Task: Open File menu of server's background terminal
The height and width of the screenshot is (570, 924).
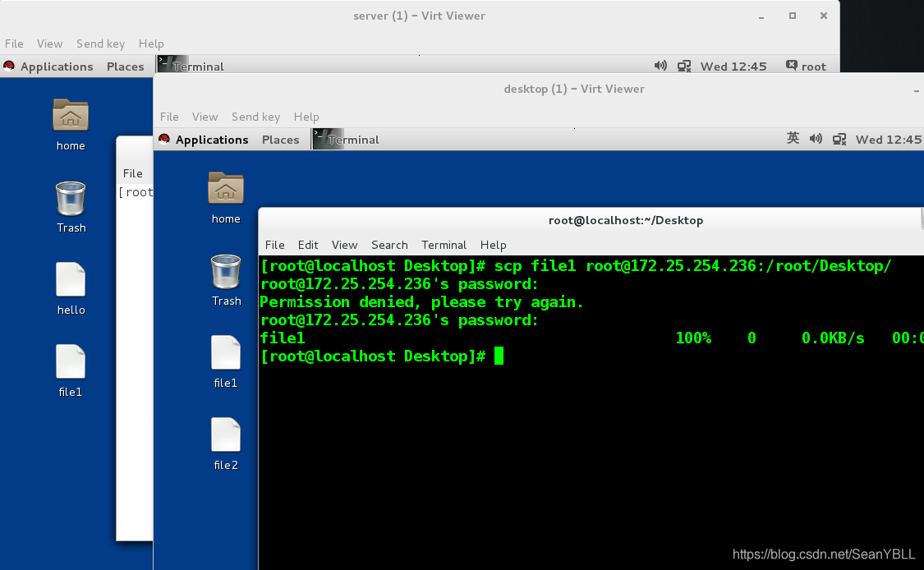Action: (x=132, y=173)
